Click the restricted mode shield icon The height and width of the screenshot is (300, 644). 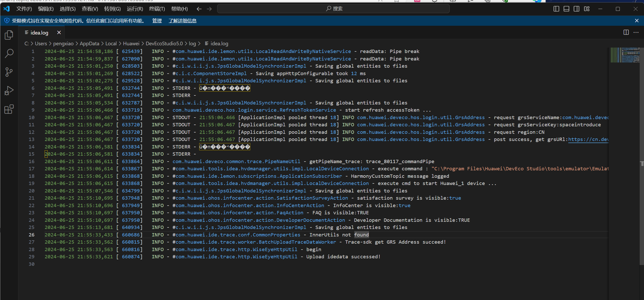(x=7, y=21)
